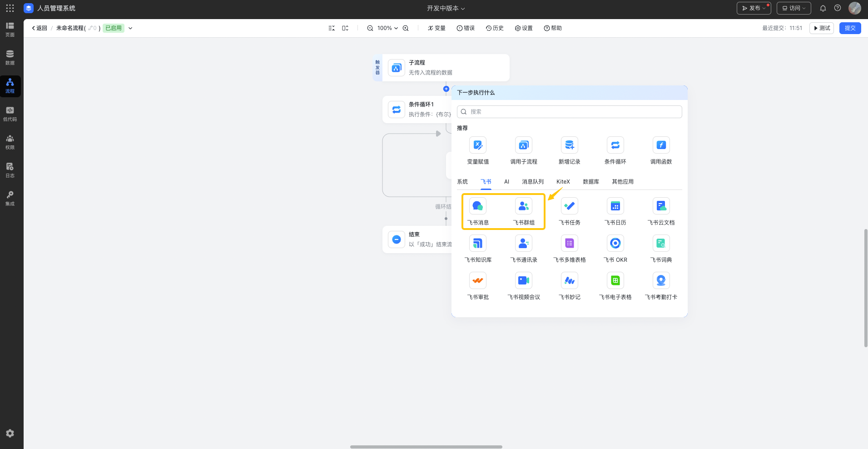Open flow 设置 from the toolbar
This screenshot has width=868, height=449.
click(x=524, y=28)
